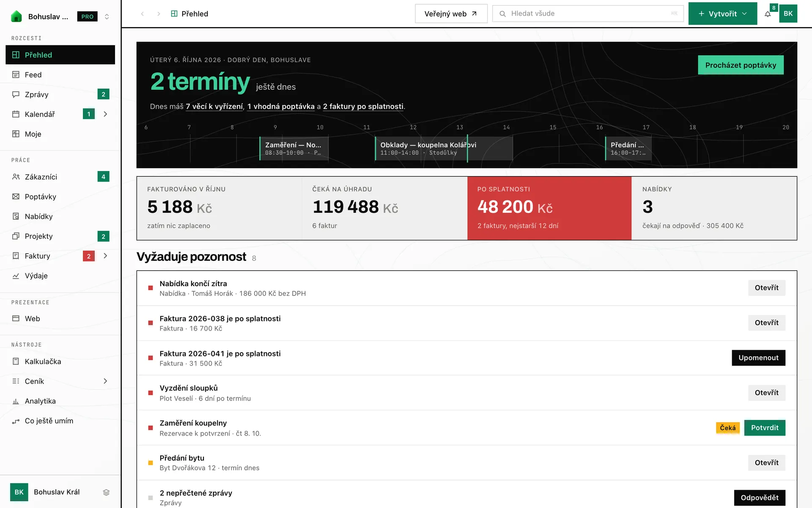Viewport: 812px width, 508px height.
Task: Go back with the left arrow
Action: (143, 14)
